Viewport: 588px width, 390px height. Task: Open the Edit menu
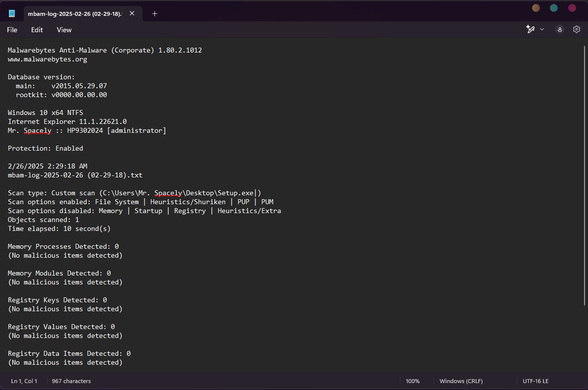(x=37, y=30)
